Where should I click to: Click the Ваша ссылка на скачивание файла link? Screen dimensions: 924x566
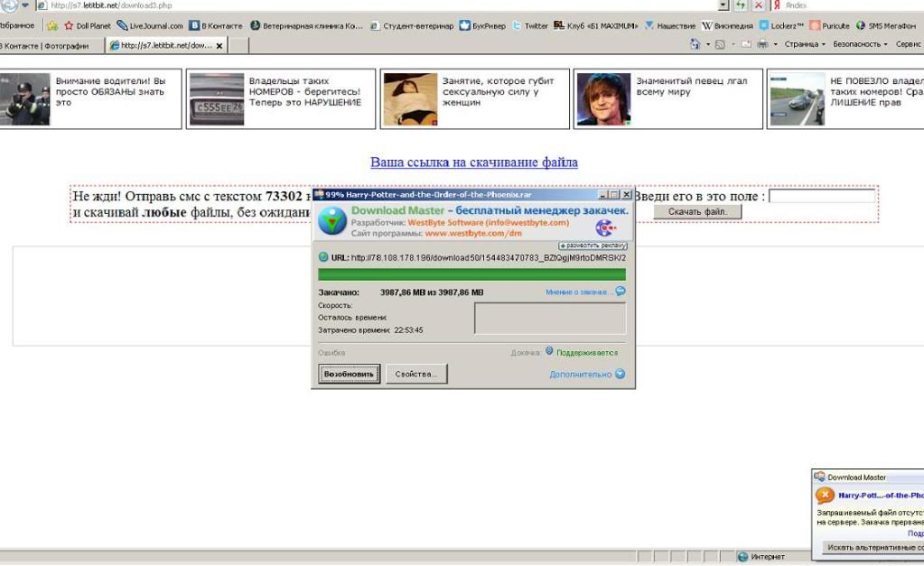click(474, 162)
